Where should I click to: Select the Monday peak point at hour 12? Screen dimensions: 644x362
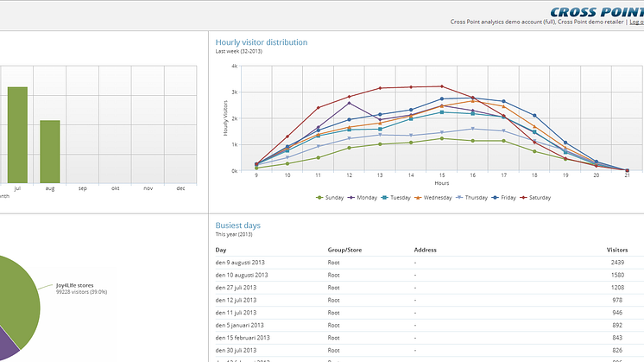[349, 103]
